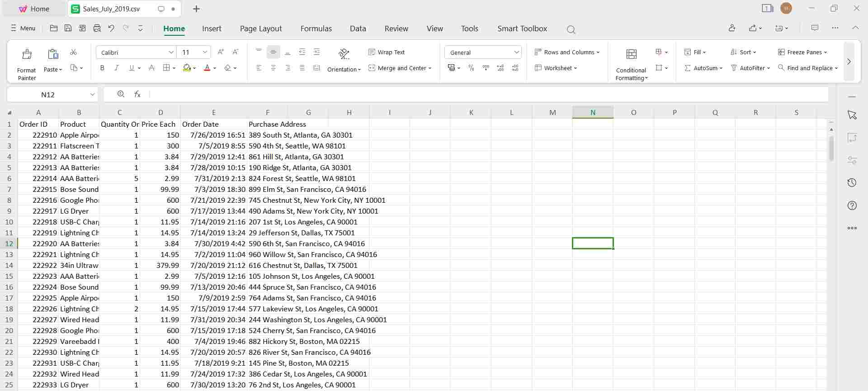The width and height of the screenshot is (868, 391).
Task: Decrease decimal places icon
Action: [515, 68]
